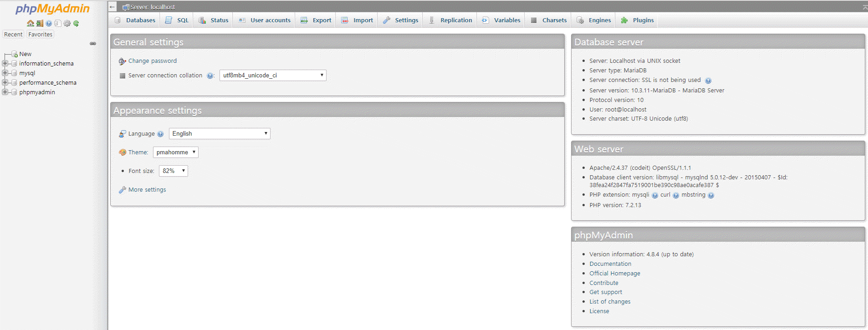
Task: Open the Settings tab
Action: click(401, 20)
